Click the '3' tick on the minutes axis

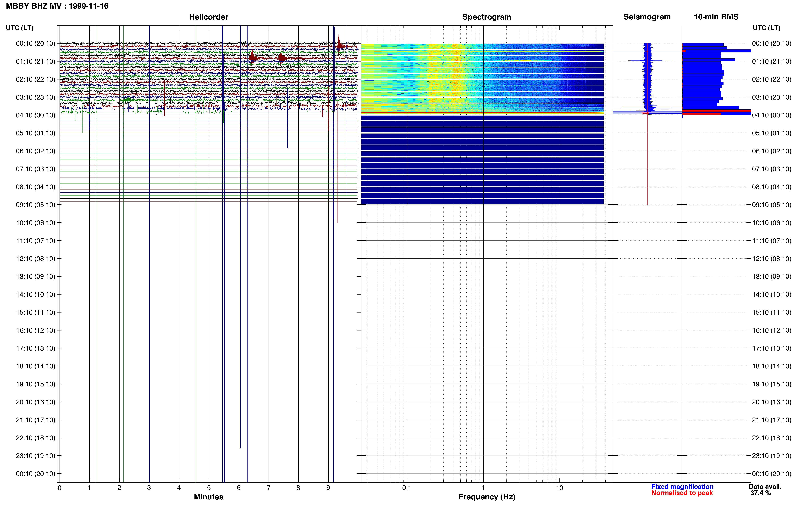pyautogui.click(x=149, y=487)
